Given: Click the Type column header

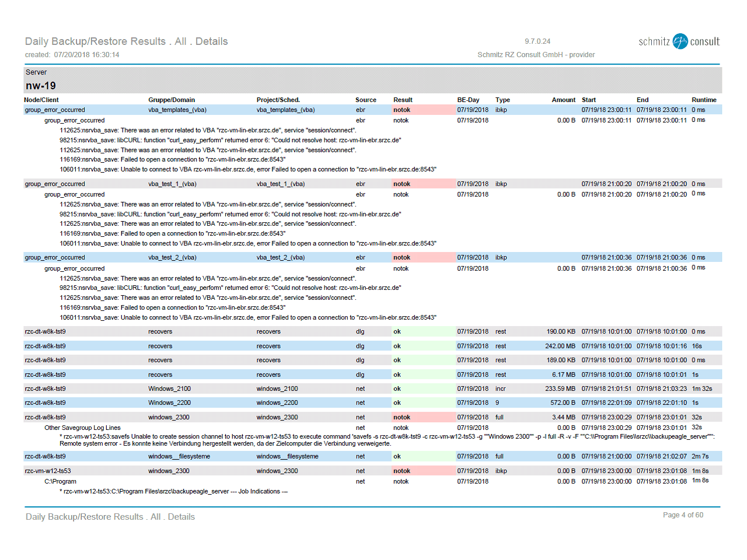Looking at the screenshot, I should (x=502, y=100).
